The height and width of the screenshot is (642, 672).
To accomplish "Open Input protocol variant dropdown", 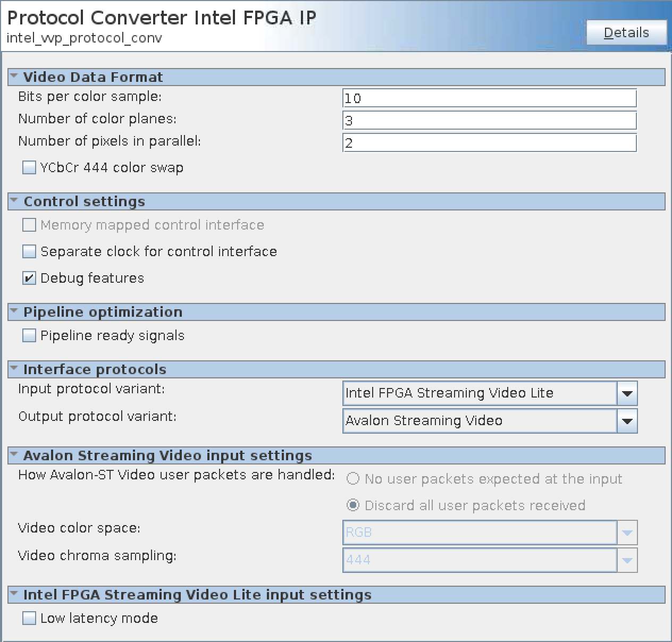I will tap(627, 393).
